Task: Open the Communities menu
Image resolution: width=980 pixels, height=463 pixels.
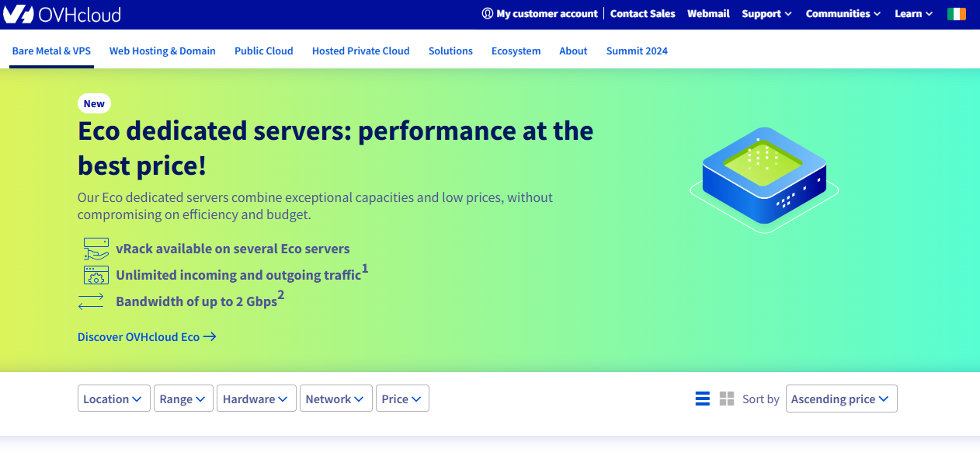Action: 842,13
